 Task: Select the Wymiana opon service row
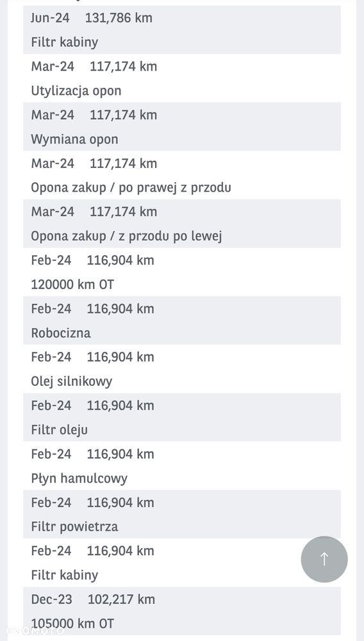click(182, 127)
